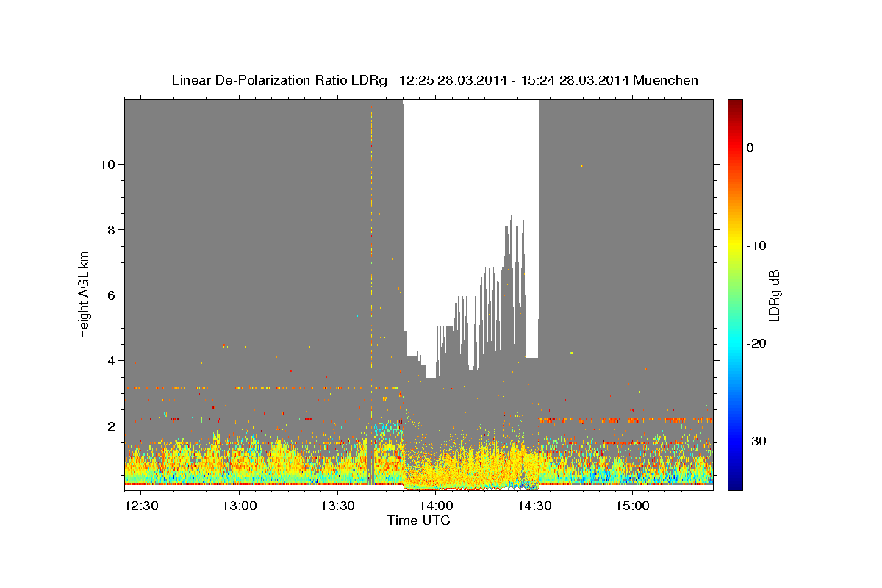Click the blue -30 dB colorbar region
This screenshot has width=882, height=588.
click(735, 441)
